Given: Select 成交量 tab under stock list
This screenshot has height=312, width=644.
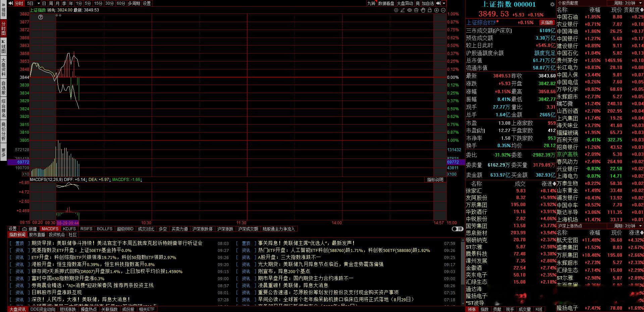Looking at the screenshot, I should click(525, 309).
